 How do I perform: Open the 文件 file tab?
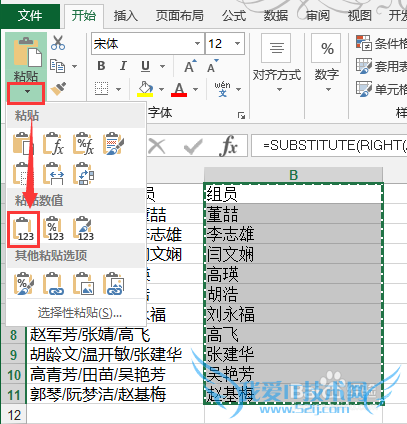30,16
